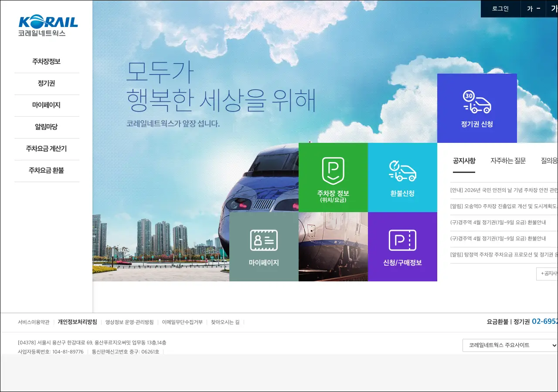Click the train photo thumbnail tile
The width and height of the screenshot is (558, 392).
click(x=333, y=247)
